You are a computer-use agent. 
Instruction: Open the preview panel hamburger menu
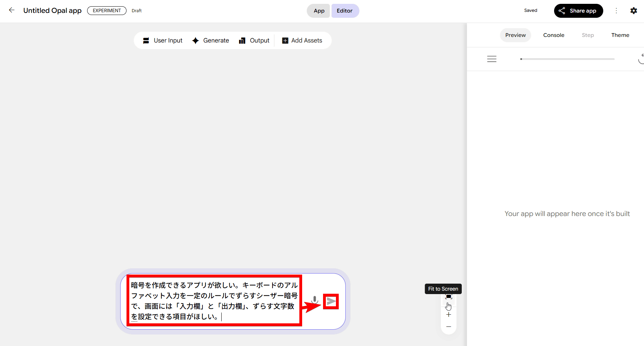[x=492, y=59]
